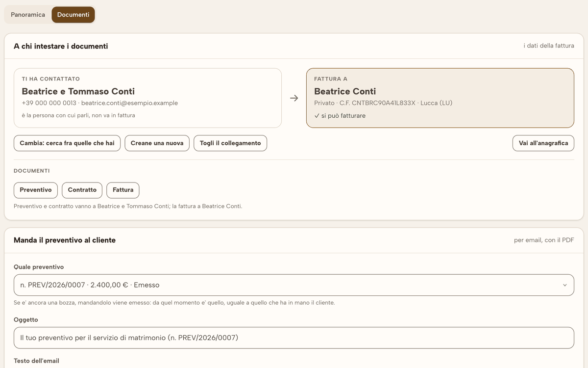
Task: Click the "Privato · C.F. CNTBRC90A41L833X" line
Action: tap(383, 103)
